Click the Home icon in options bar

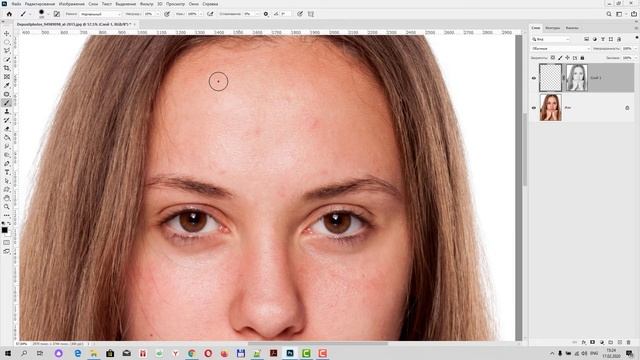(x=9, y=14)
